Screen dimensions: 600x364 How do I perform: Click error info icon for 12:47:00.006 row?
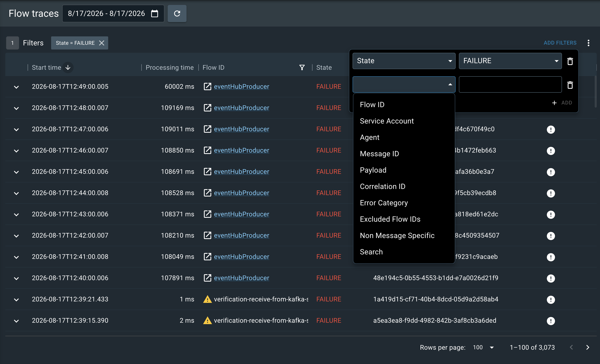click(551, 129)
